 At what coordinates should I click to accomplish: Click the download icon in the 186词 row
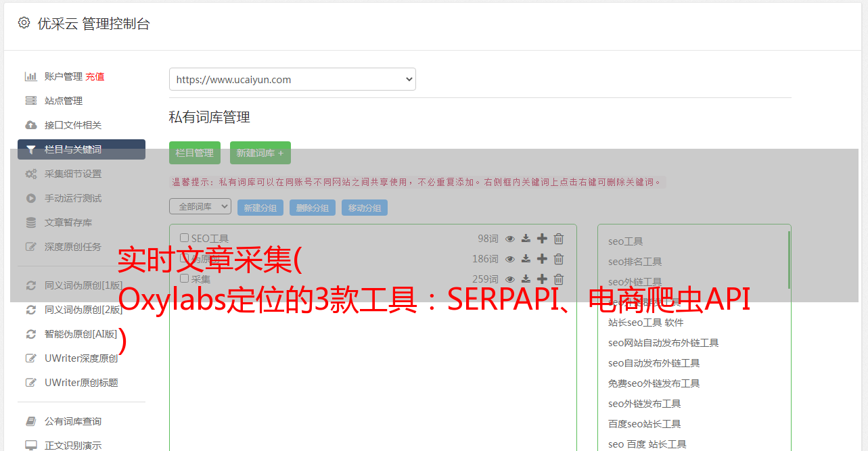pyautogui.click(x=526, y=258)
